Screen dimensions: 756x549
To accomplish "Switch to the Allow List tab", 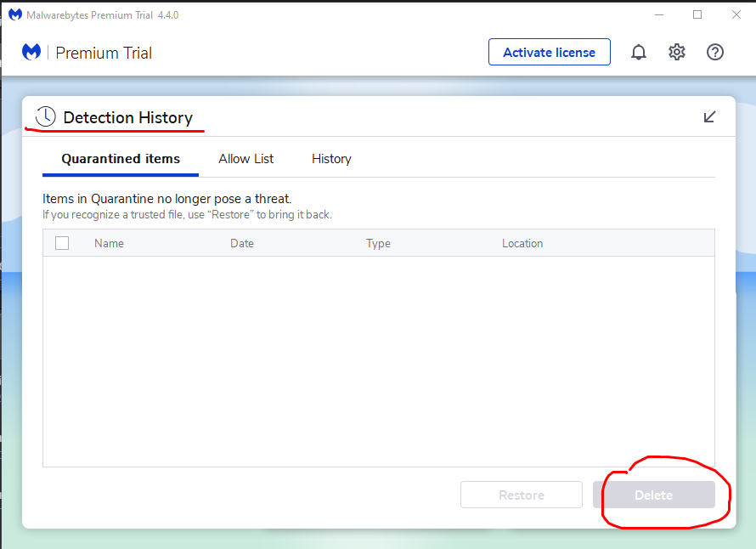I will click(245, 159).
